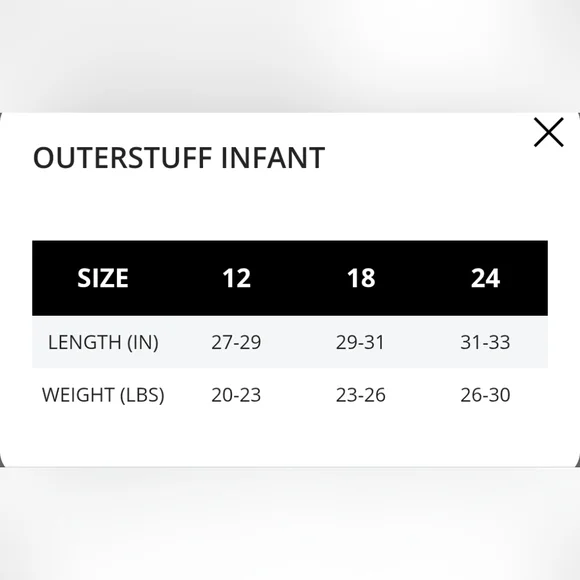Click the 31-33 length value
Image resolution: width=580 pixels, height=580 pixels.
(485, 342)
